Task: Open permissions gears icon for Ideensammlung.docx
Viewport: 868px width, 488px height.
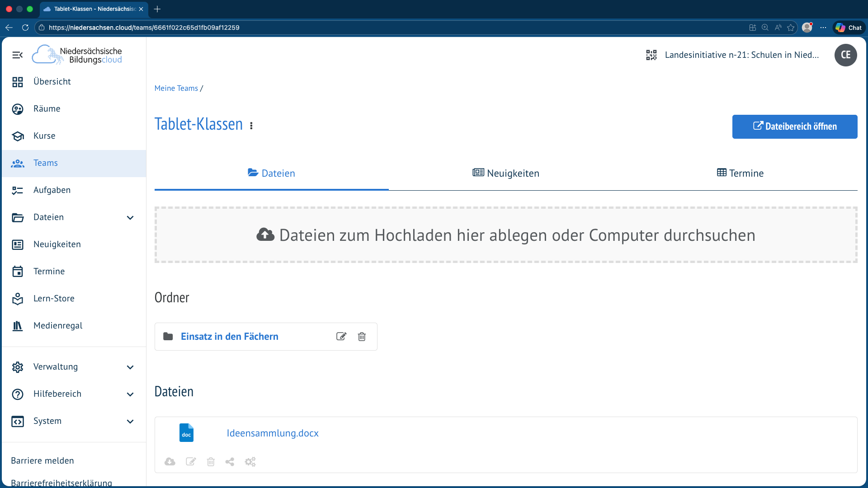Action: tap(250, 461)
